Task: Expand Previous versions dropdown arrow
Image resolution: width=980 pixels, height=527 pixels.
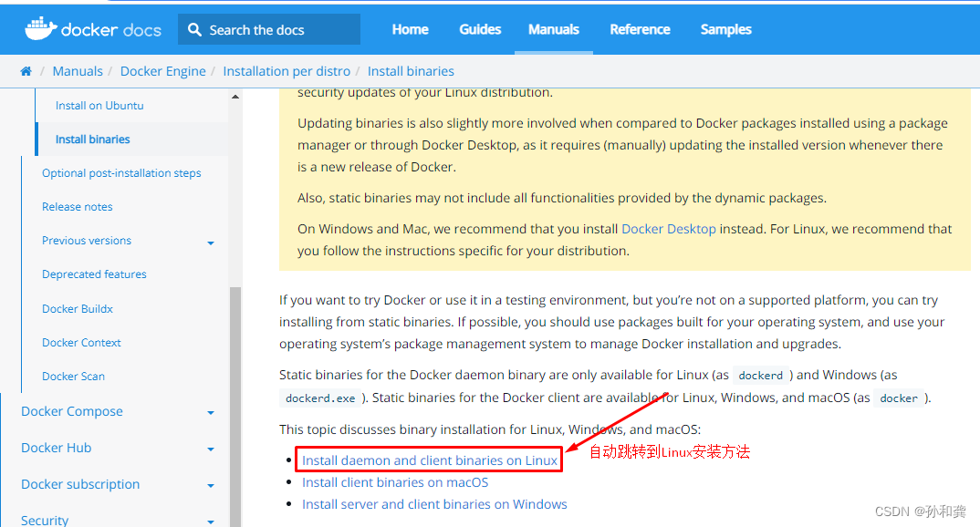Action: [x=211, y=243]
